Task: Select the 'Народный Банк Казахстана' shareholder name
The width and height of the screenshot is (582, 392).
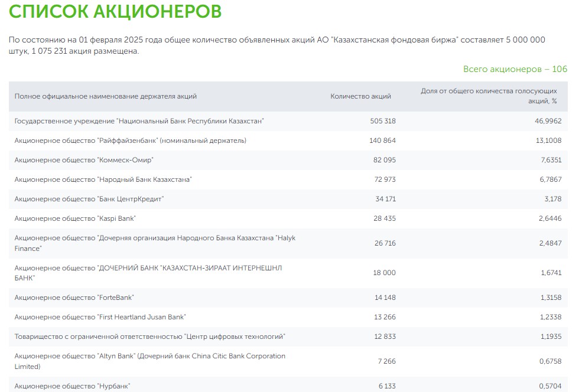Action: coord(103,179)
